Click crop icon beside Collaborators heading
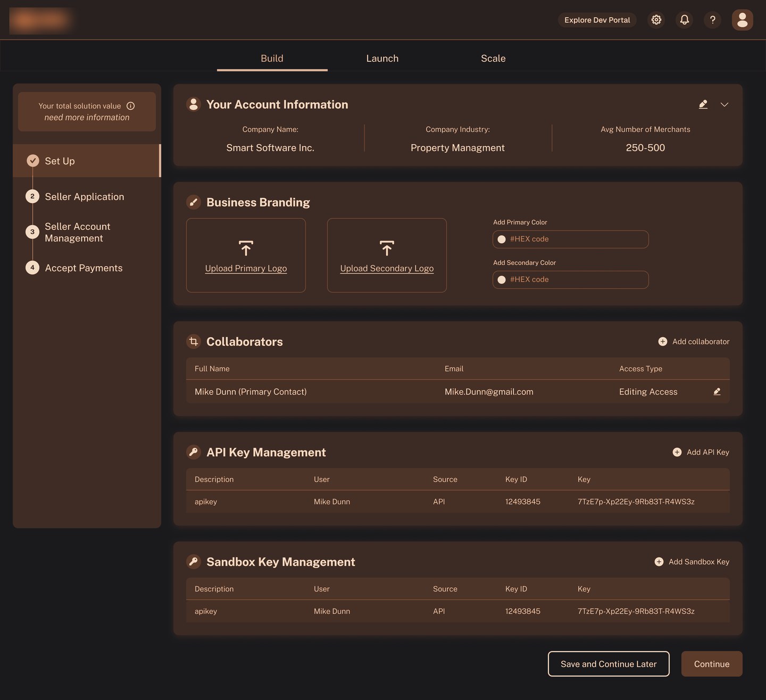 click(194, 341)
